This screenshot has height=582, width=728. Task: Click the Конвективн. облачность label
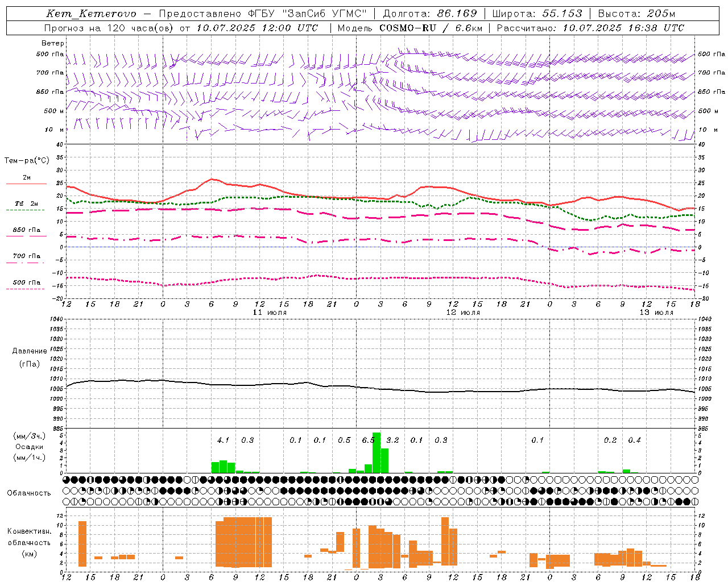29,537
